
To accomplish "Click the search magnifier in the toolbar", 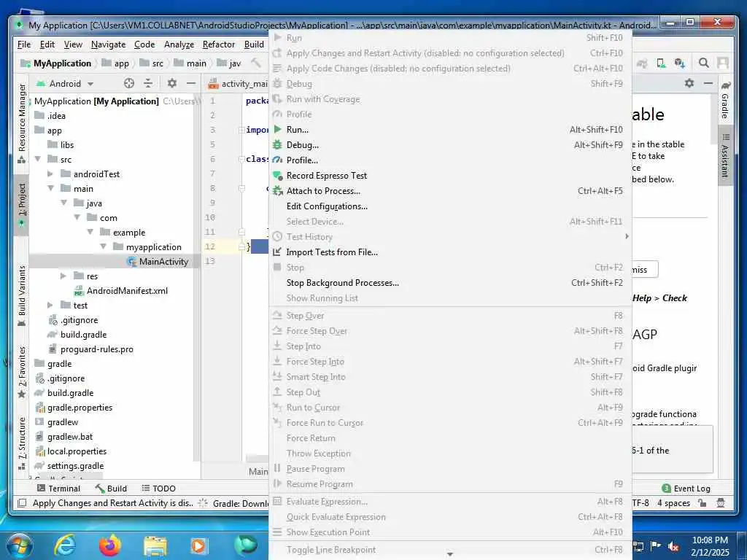I will click(704, 63).
